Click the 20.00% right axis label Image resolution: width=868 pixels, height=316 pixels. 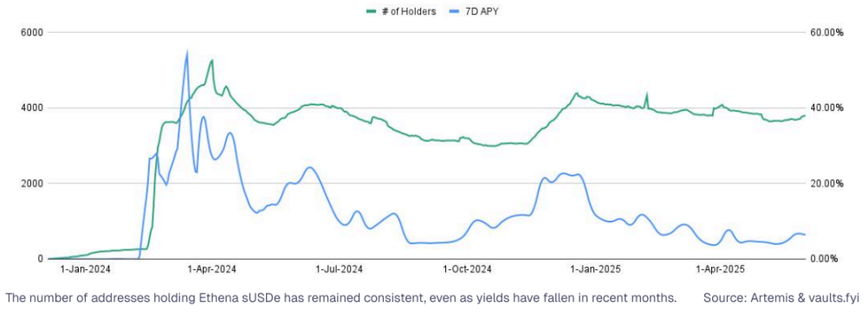[826, 184]
